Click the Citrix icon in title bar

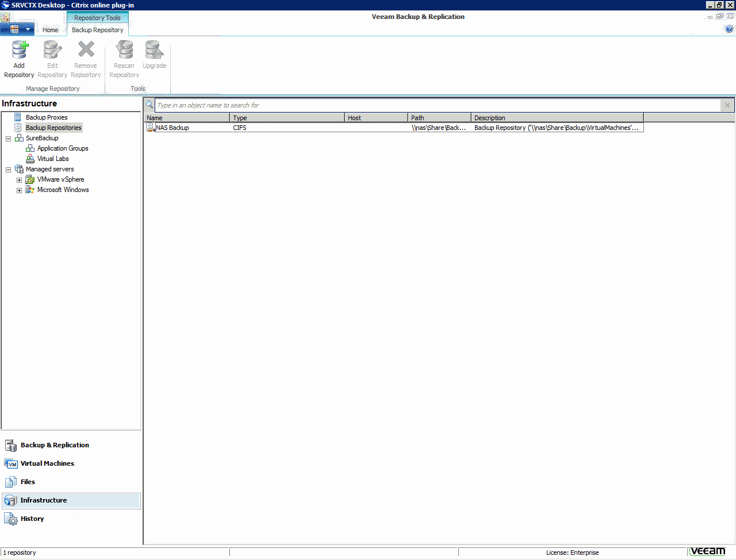[x=5, y=5]
